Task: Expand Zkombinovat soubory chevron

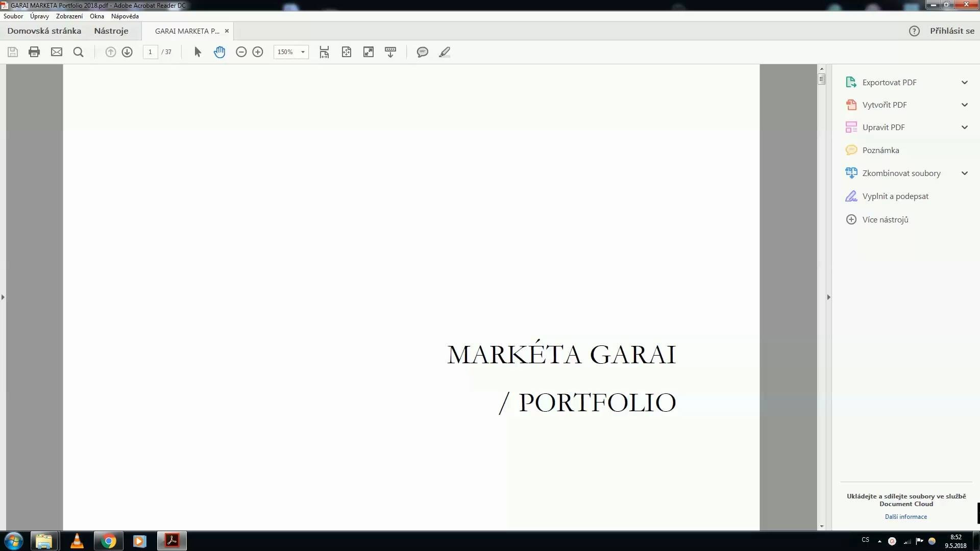Action: 964,173
